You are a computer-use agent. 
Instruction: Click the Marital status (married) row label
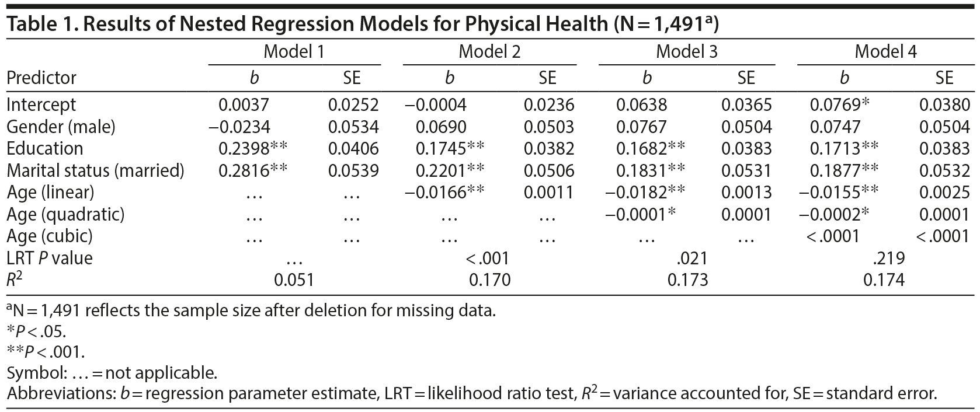pos(95,170)
